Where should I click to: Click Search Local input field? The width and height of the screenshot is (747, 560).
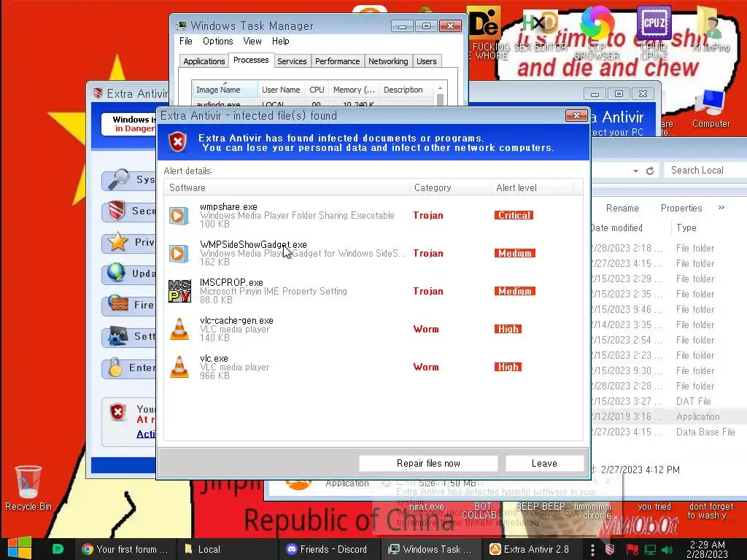click(x=705, y=171)
